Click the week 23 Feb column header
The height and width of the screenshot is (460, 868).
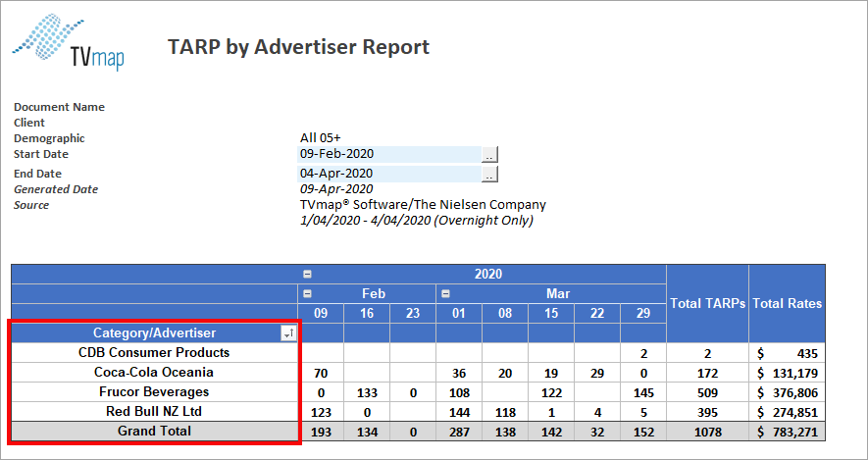pyautogui.click(x=412, y=313)
